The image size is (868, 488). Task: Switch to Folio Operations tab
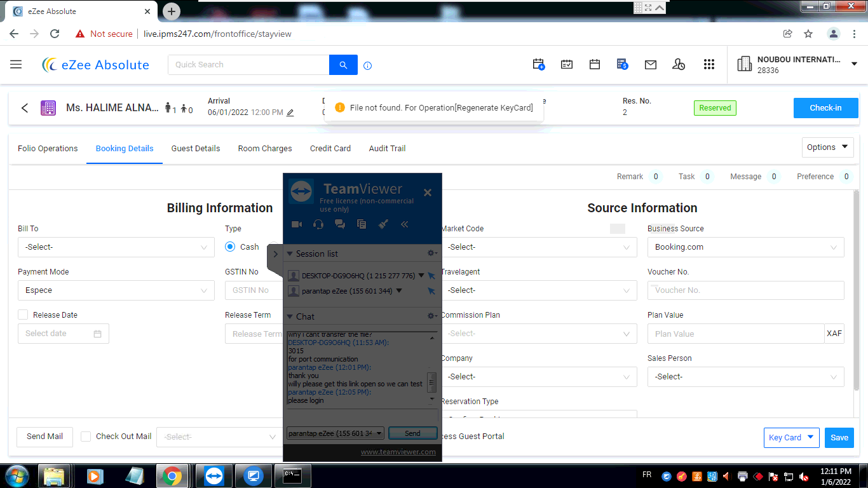click(48, 149)
